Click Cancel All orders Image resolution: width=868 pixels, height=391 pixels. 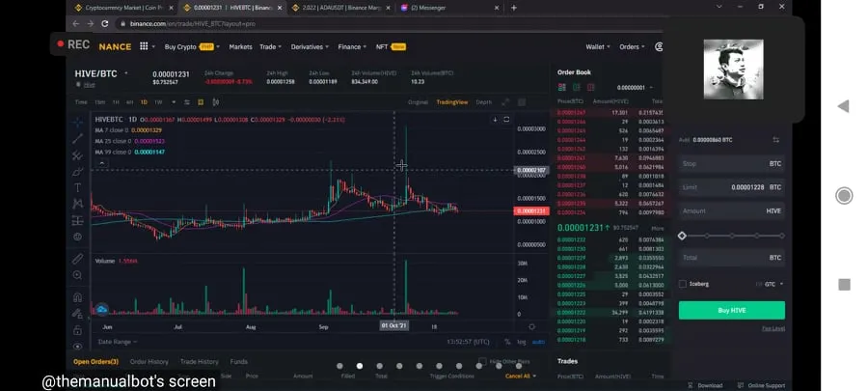point(521,377)
